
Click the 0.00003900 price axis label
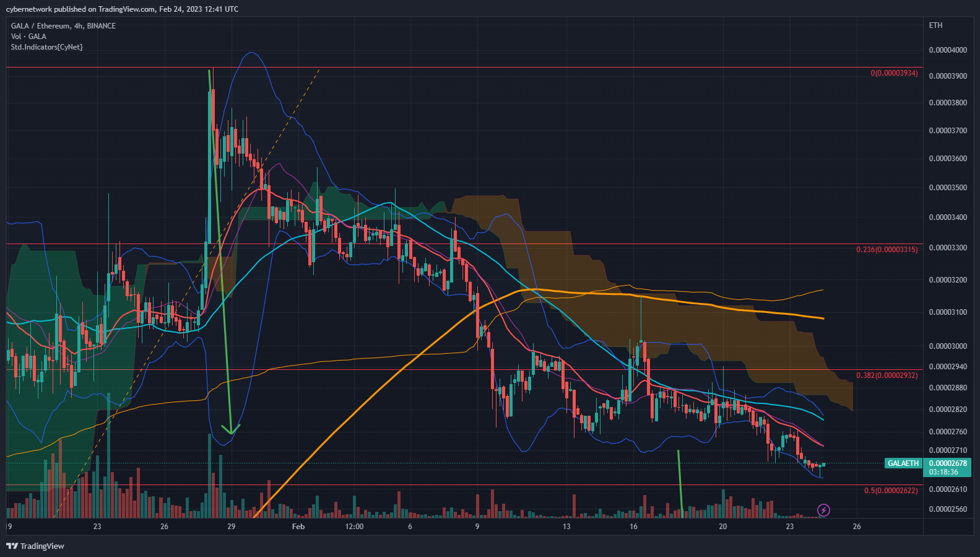point(948,76)
